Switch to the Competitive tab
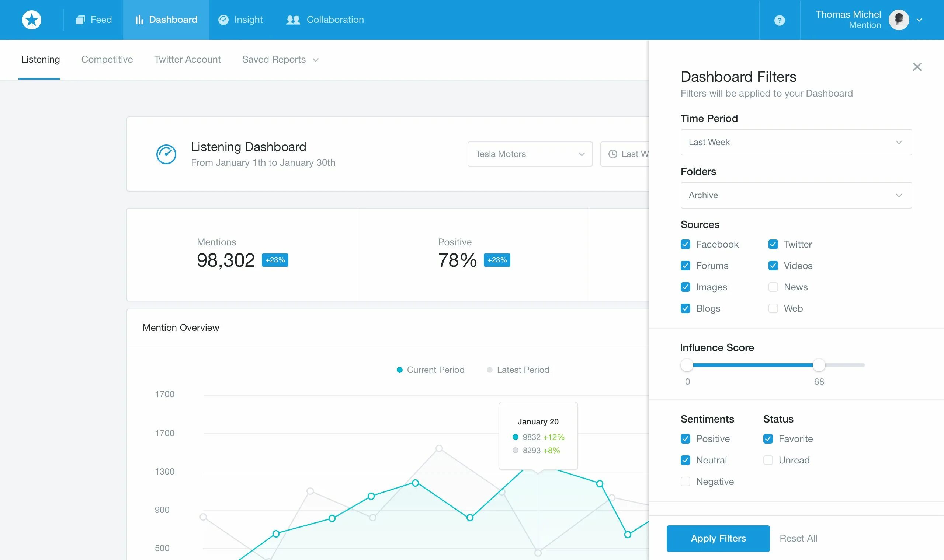Screen dimensions: 944x560 click(x=107, y=60)
